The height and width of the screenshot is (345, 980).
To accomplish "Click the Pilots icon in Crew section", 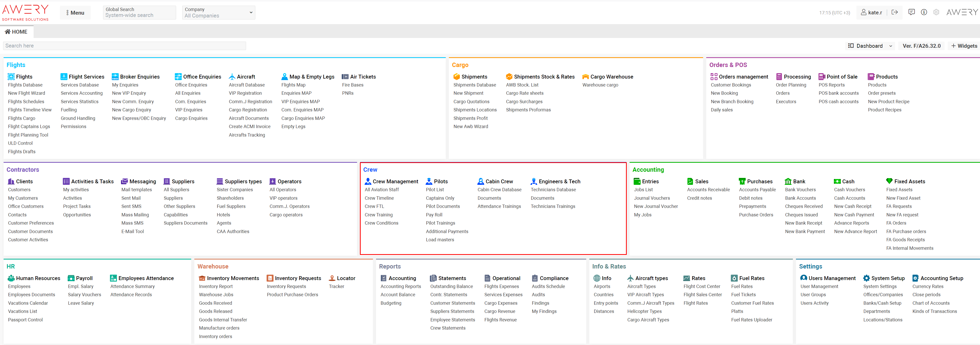I will pos(429,181).
